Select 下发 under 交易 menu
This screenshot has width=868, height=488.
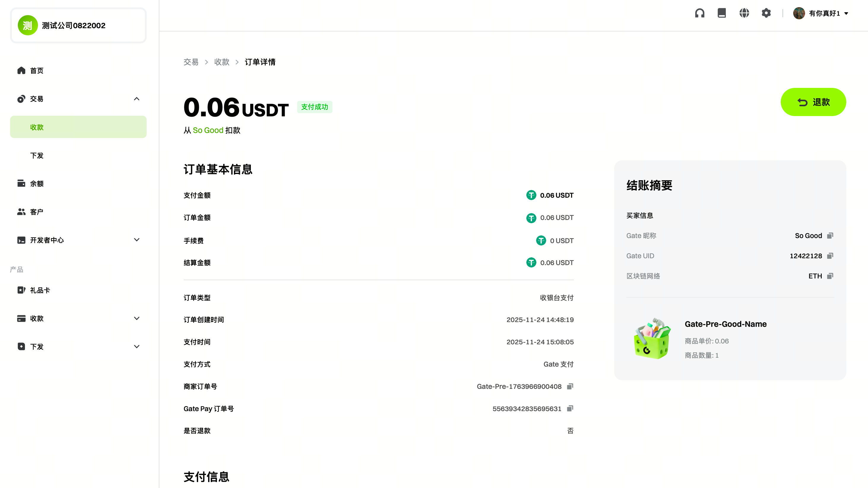tap(37, 155)
